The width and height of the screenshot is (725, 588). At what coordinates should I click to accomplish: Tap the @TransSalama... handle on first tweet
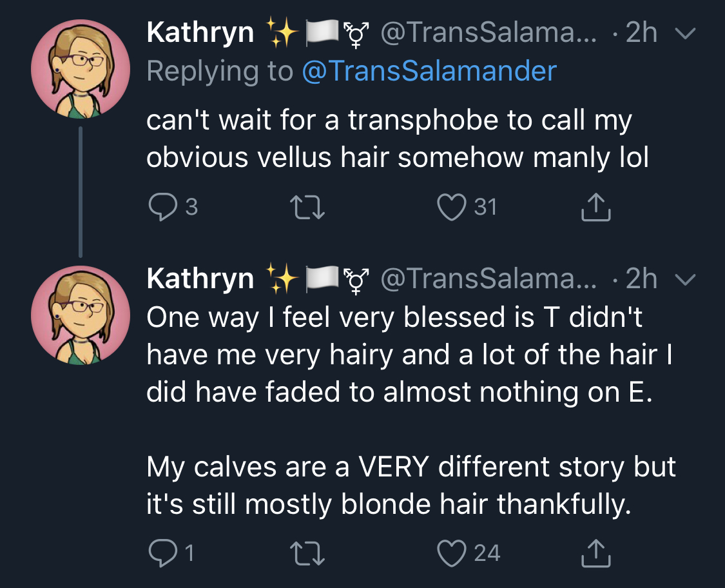point(488,32)
